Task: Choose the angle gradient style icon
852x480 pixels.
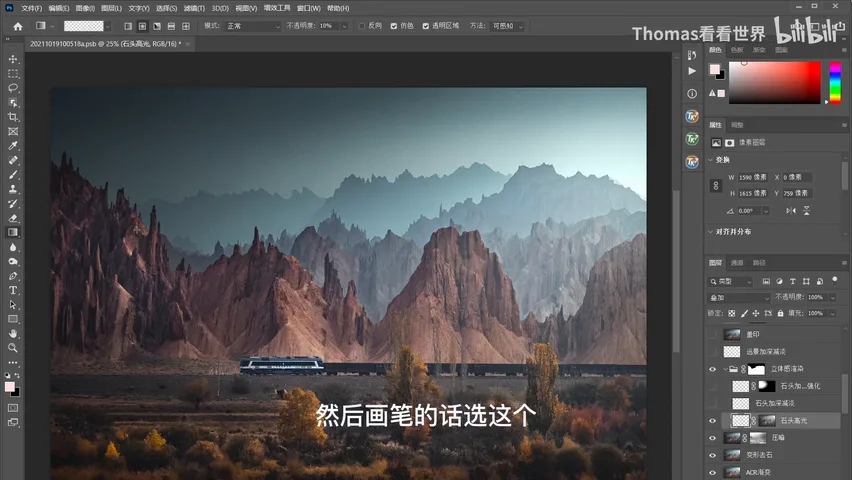Action: tap(157, 26)
